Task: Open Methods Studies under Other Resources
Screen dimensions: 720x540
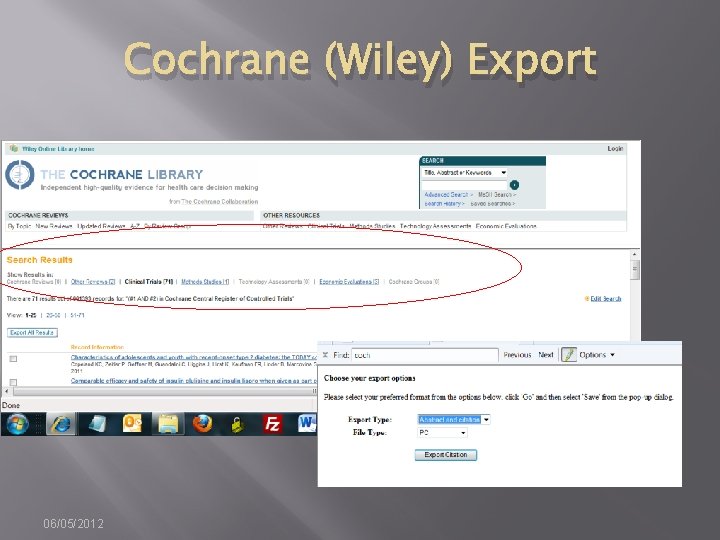Action: tap(372, 226)
